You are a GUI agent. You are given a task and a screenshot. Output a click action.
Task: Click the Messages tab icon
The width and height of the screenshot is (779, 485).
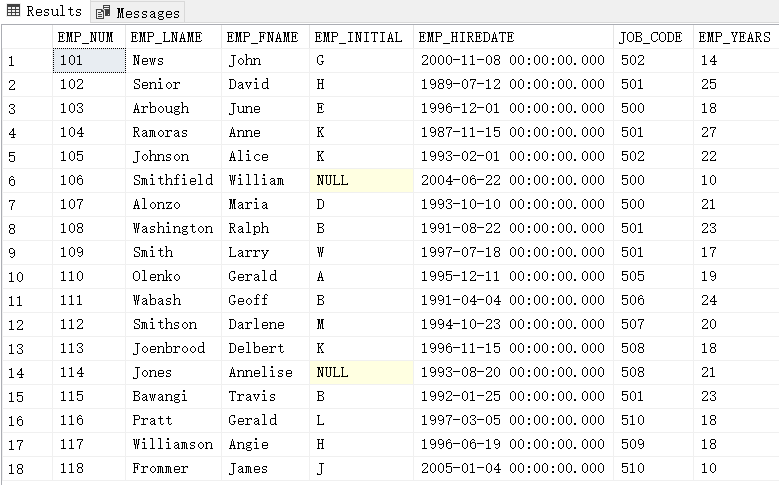(102, 13)
